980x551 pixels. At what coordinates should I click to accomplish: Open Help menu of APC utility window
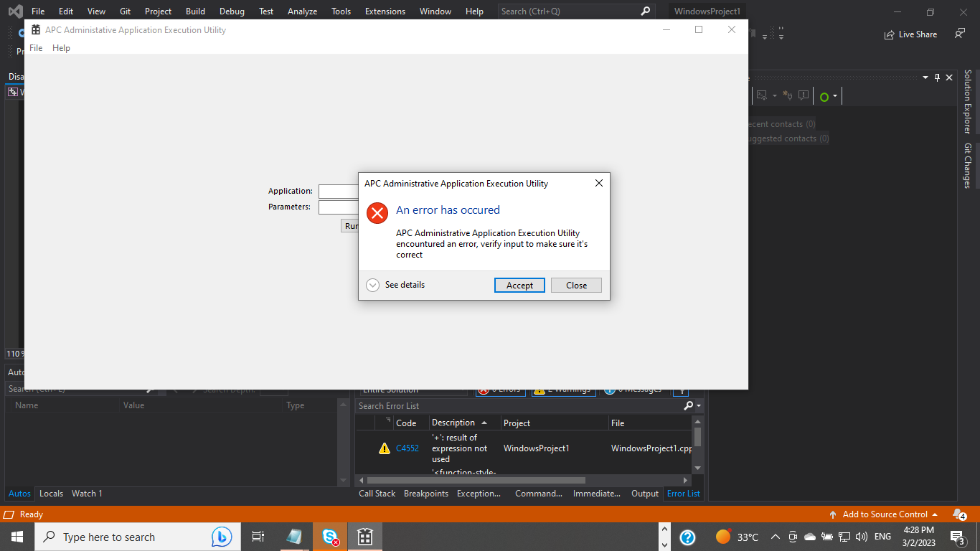point(62,48)
